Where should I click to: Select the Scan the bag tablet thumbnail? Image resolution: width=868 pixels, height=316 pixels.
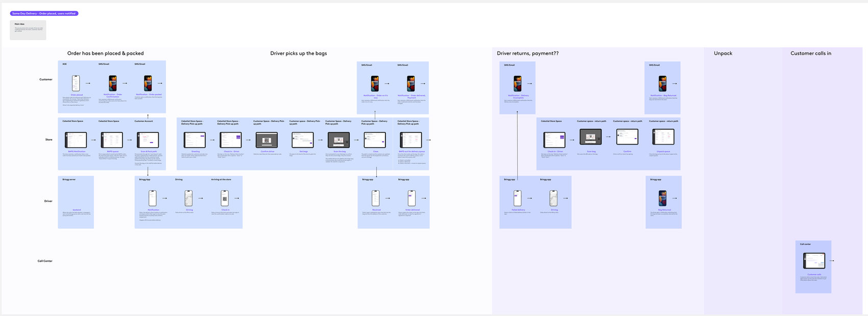pyautogui.click(x=339, y=140)
